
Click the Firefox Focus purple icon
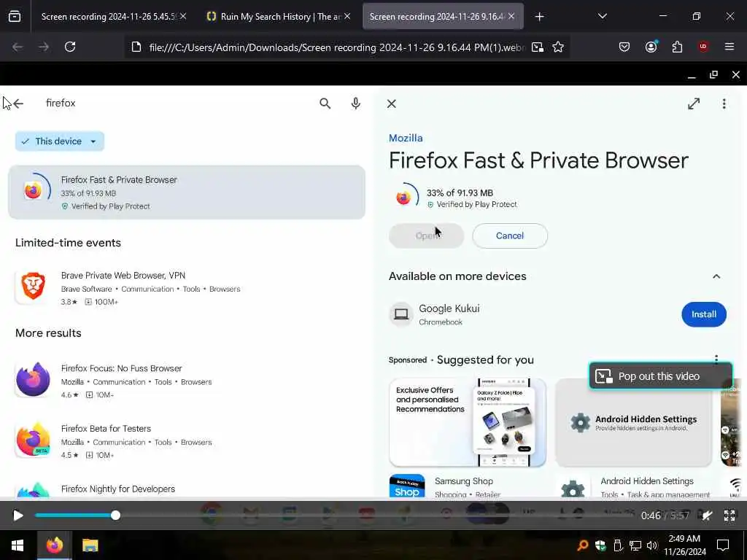tap(33, 379)
